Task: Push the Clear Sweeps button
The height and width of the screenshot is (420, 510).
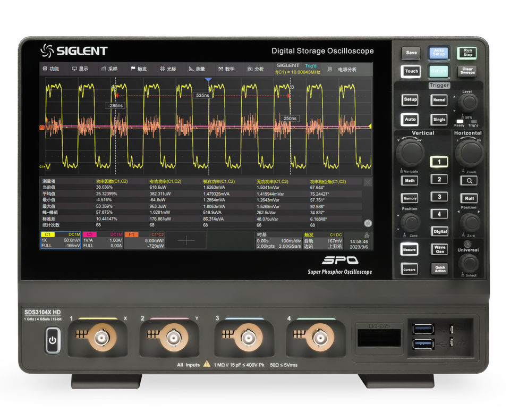Action: 467,71
